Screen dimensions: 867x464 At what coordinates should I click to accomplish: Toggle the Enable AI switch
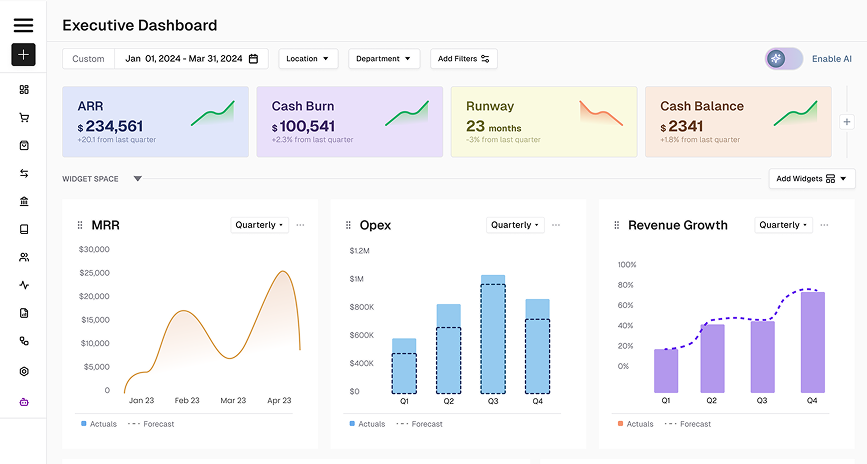784,59
